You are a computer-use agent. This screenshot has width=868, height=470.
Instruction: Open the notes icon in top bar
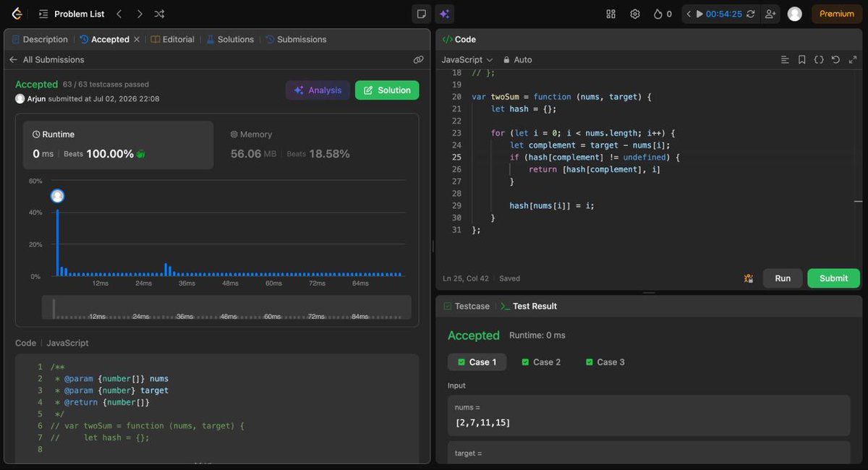[421, 14]
